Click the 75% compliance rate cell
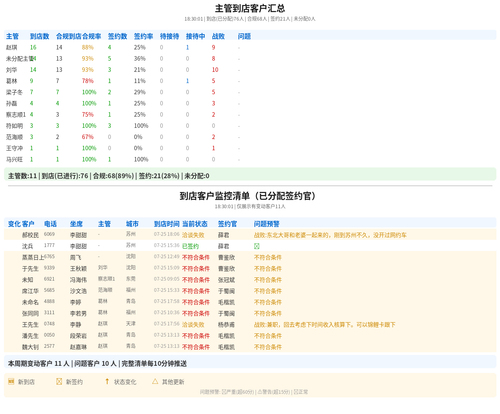The image size is (500, 414). (88, 114)
